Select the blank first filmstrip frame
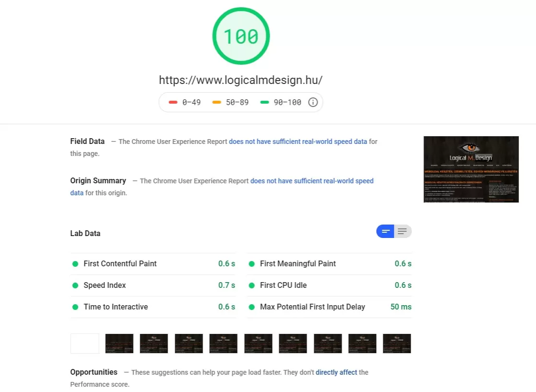536x392 pixels. tap(85, 344)
